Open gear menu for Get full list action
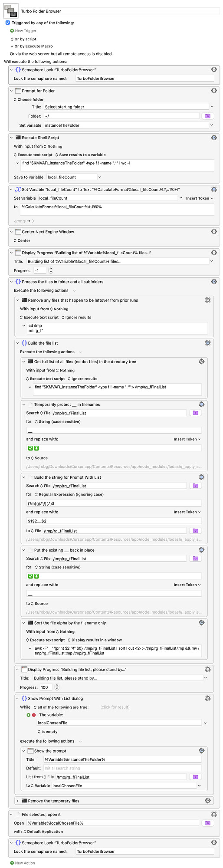 pos(201,361)
